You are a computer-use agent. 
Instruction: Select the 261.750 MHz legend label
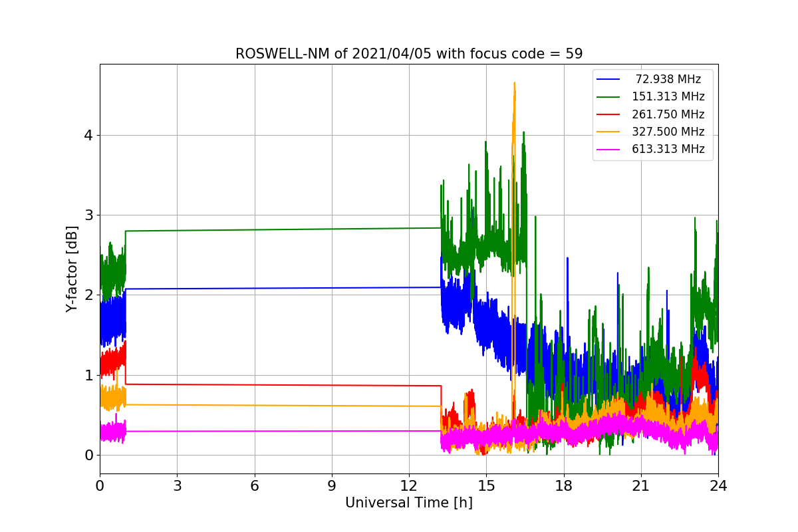click(668, 114)
